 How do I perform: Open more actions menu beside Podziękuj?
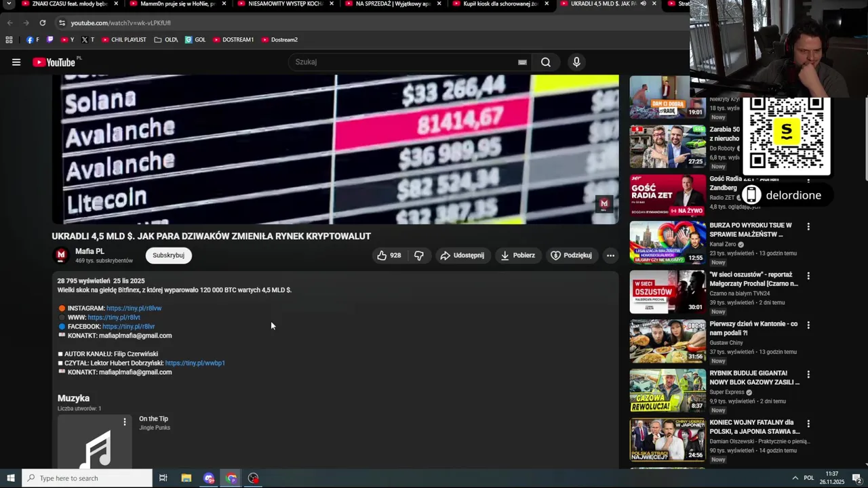click(x=610, y=256)
